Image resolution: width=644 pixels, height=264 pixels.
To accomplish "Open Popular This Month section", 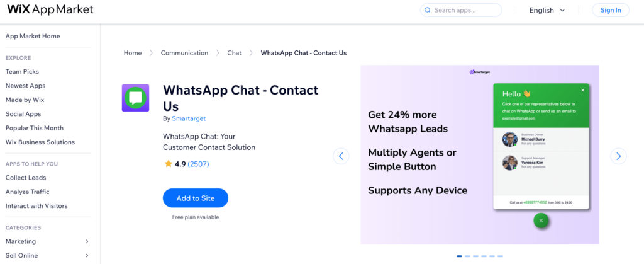I will 35,128.
